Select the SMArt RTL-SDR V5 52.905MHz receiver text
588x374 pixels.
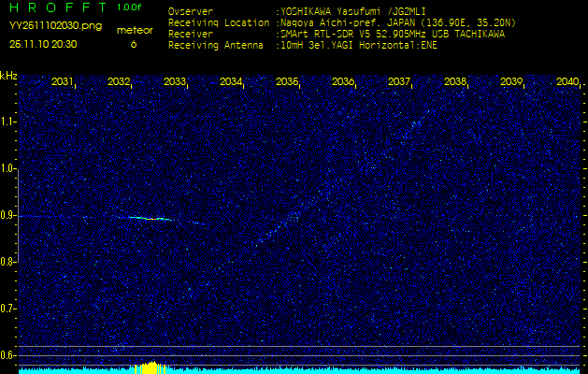393,35
